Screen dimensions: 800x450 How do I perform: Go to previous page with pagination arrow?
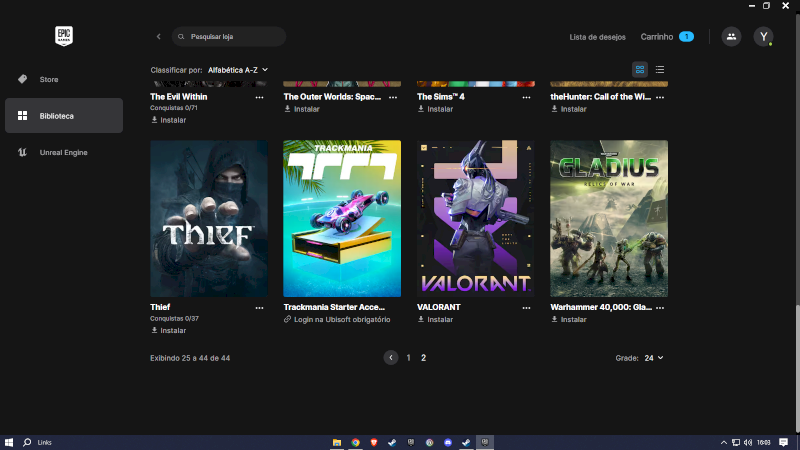click(391, 357)
